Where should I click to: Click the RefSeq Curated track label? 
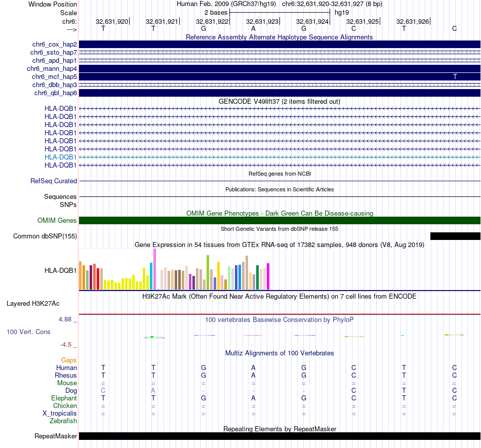point(54,181)
